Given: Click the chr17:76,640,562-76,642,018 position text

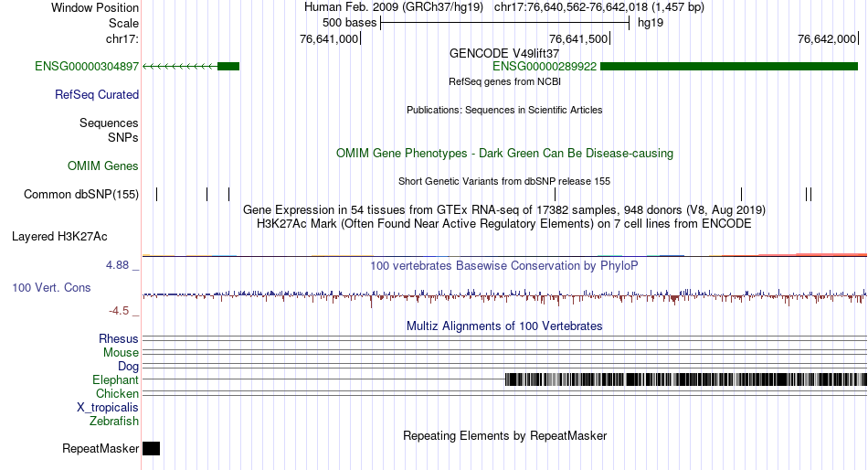Looking at the screenshot, I should [599, 7].
